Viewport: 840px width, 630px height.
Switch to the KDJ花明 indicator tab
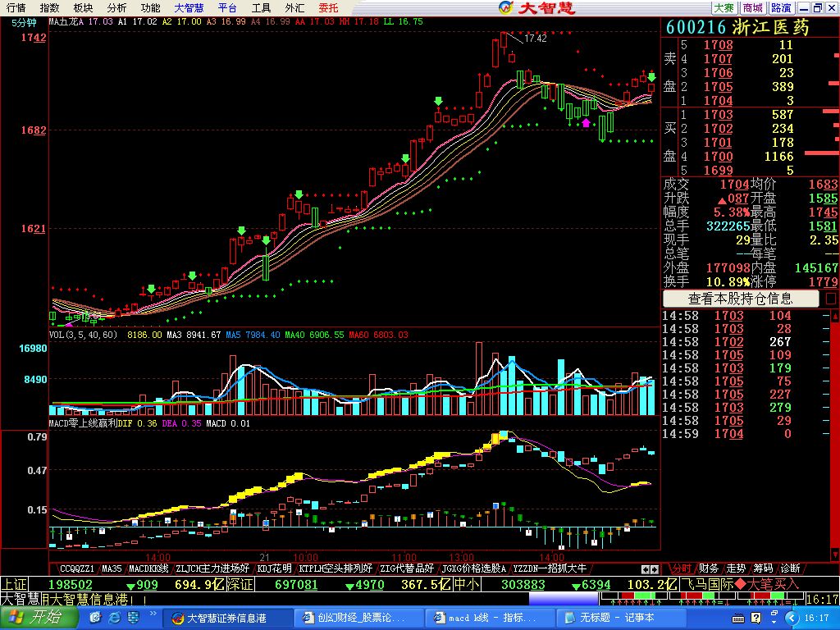[274, 568]
